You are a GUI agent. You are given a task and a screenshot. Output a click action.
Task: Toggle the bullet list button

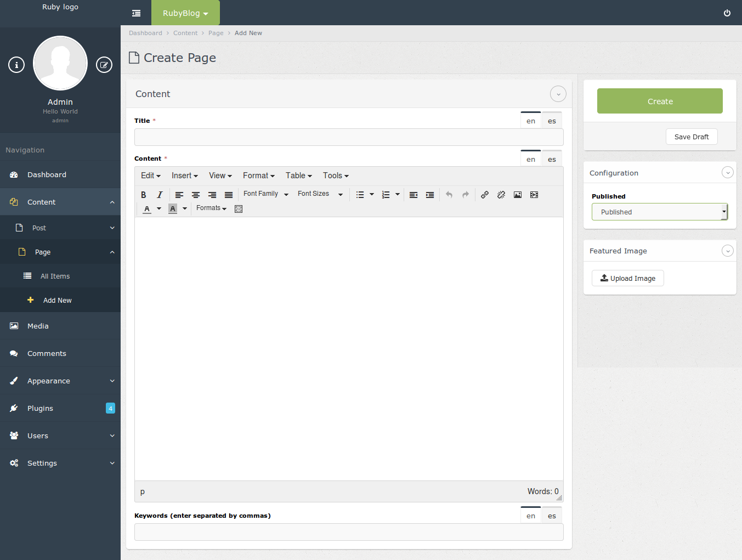click(x=360, y=195)
